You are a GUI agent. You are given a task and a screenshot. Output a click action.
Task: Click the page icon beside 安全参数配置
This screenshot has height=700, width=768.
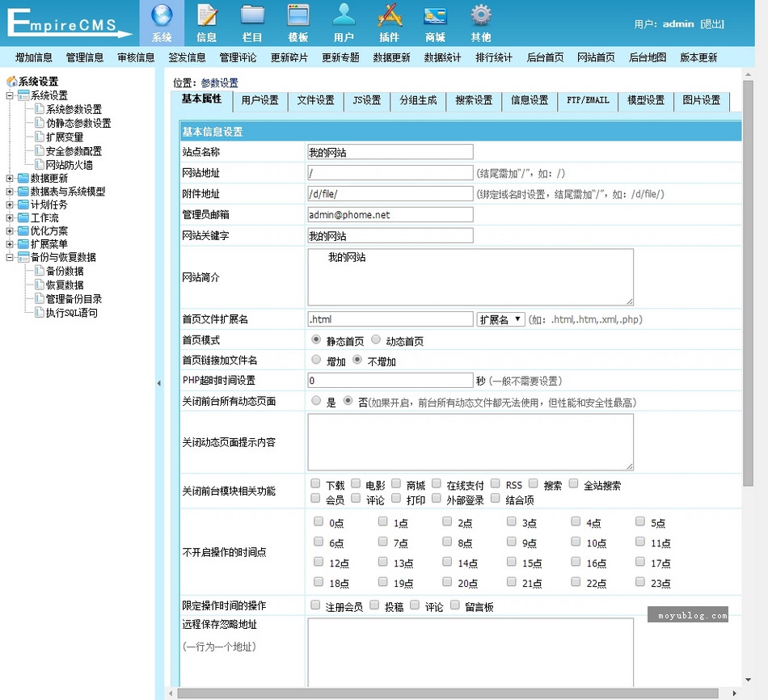40,151
